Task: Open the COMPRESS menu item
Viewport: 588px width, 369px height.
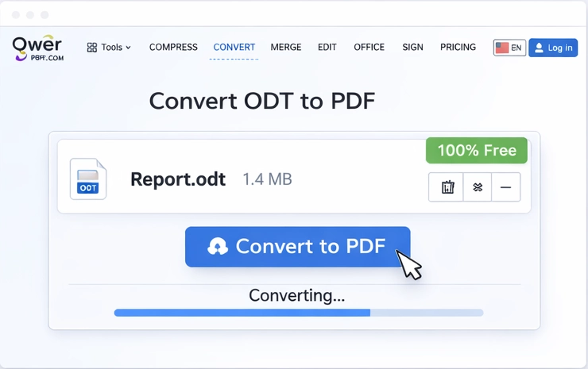Action: (173, 47)
